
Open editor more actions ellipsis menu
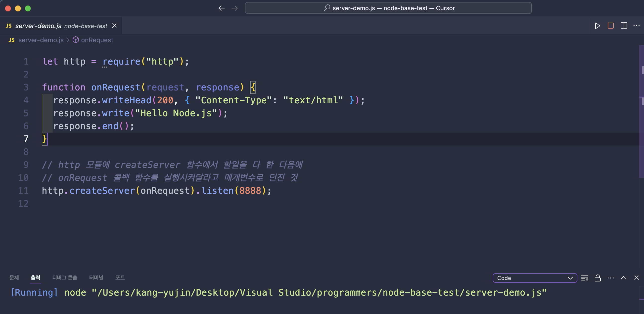coord(636,26)
